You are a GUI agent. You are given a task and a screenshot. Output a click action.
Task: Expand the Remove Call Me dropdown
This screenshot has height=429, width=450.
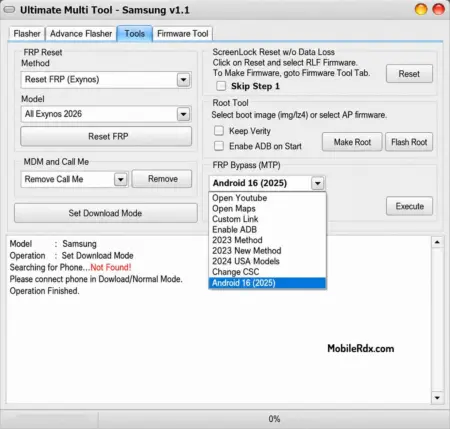tap(121, 179)
